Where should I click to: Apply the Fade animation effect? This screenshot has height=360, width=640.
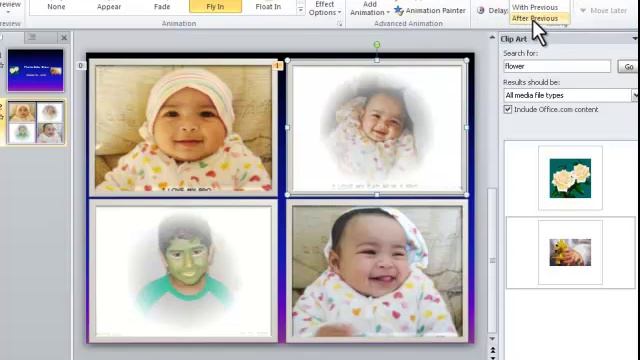point(162,7)
